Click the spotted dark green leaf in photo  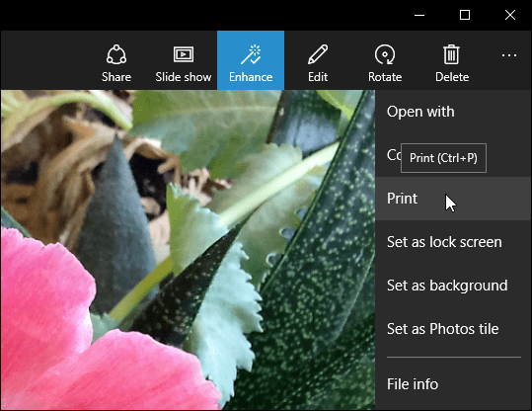[x=319, y=288]
